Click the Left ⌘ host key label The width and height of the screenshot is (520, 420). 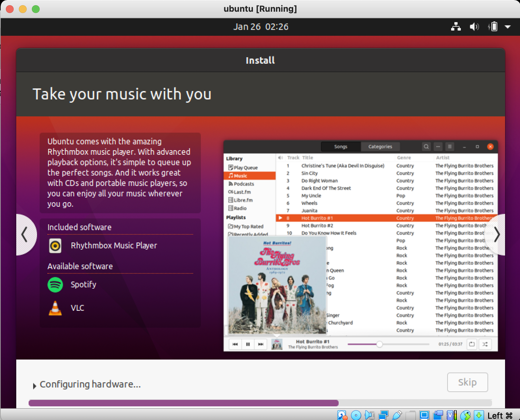[x=500, y=415]
